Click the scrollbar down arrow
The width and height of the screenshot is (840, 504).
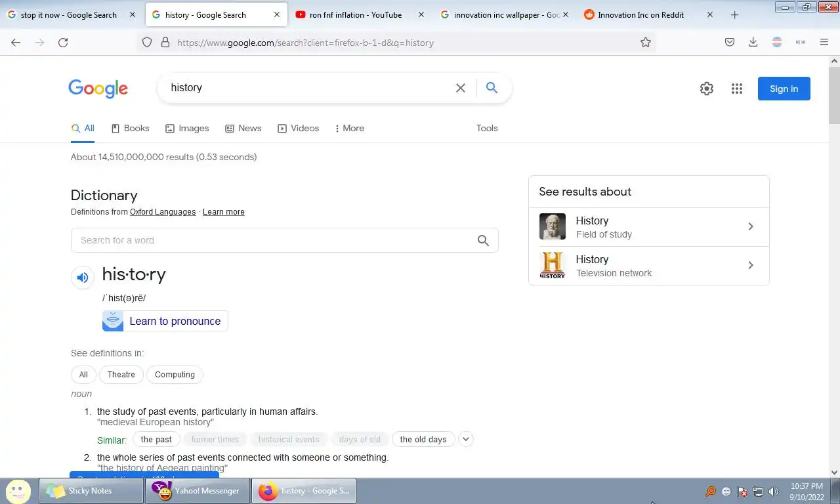click(x=834, y=472)
